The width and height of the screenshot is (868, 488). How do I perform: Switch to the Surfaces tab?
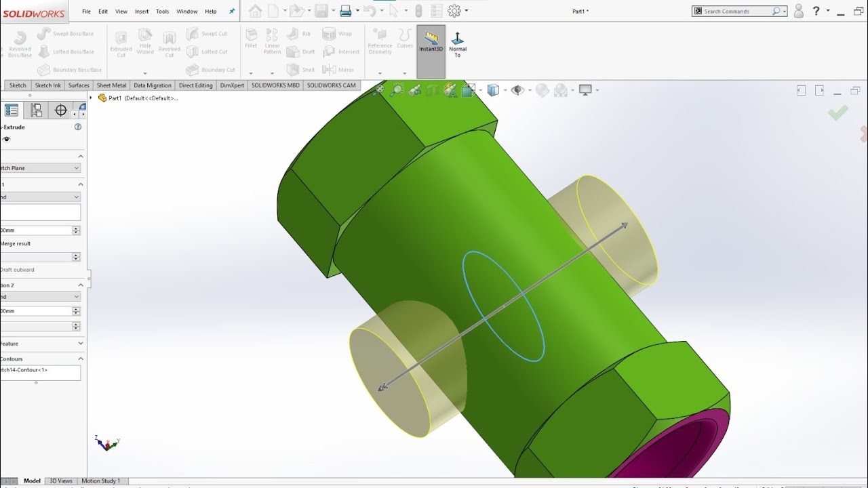[79, 85]
